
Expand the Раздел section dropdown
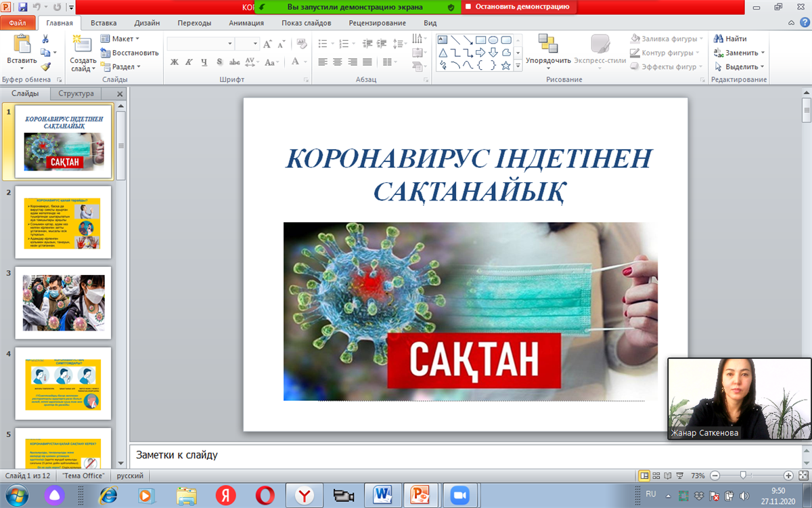[x=122, y=67]
